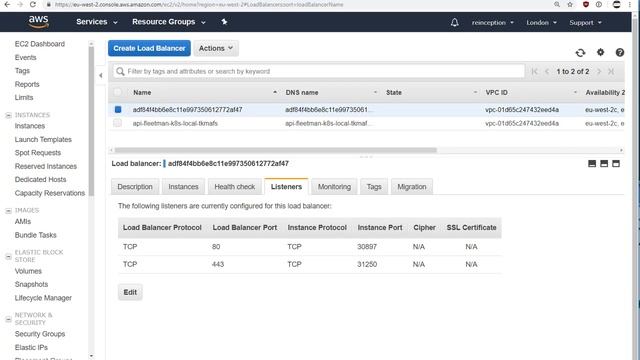The image size is (640, 360).
Task: Open the notifications bell icon
Action: click(454, 22)
